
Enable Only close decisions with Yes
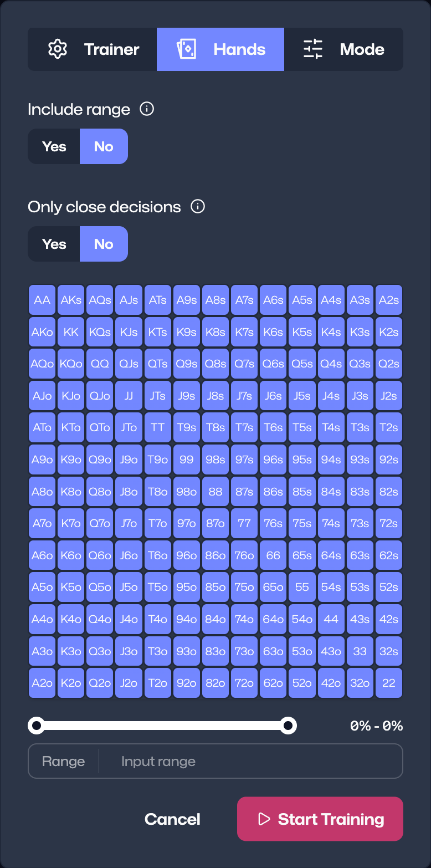54,244
